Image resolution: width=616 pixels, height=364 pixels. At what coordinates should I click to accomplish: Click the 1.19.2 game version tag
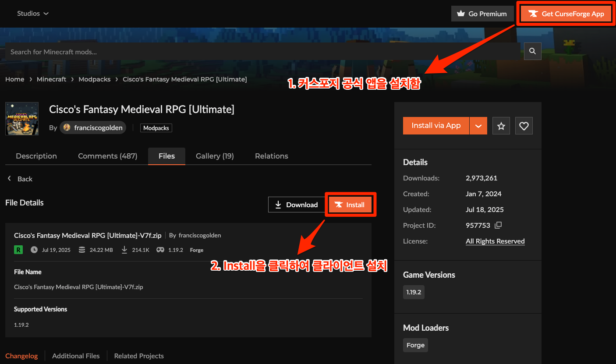tap(414, 292)
